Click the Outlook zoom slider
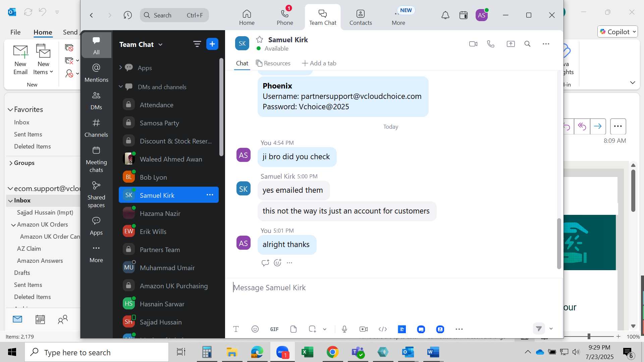The image size is (644, 362). 589,336
